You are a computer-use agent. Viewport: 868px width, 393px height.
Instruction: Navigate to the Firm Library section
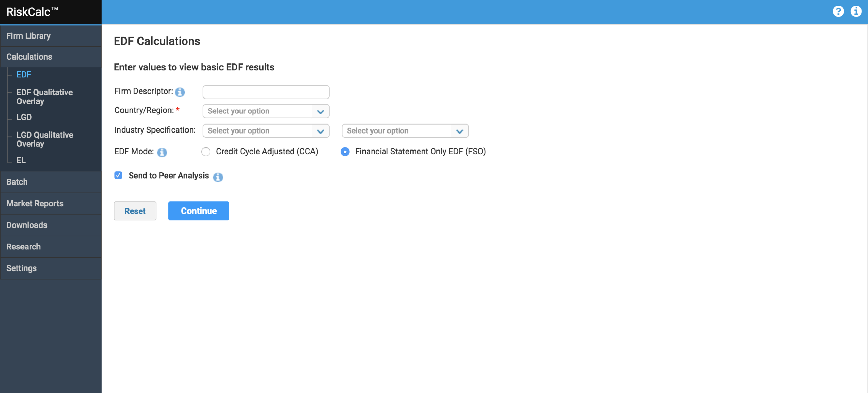(x=28, y=36)
